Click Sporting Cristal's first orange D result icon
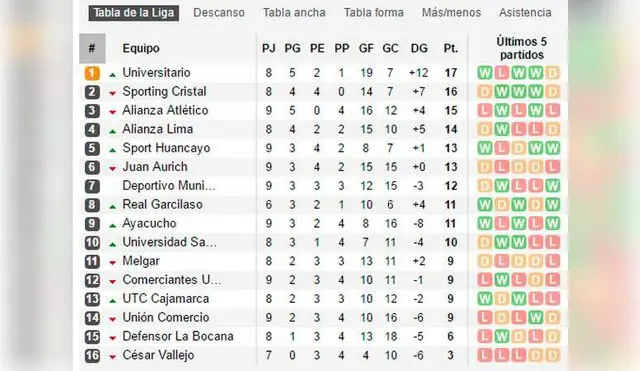 point(484,91)
